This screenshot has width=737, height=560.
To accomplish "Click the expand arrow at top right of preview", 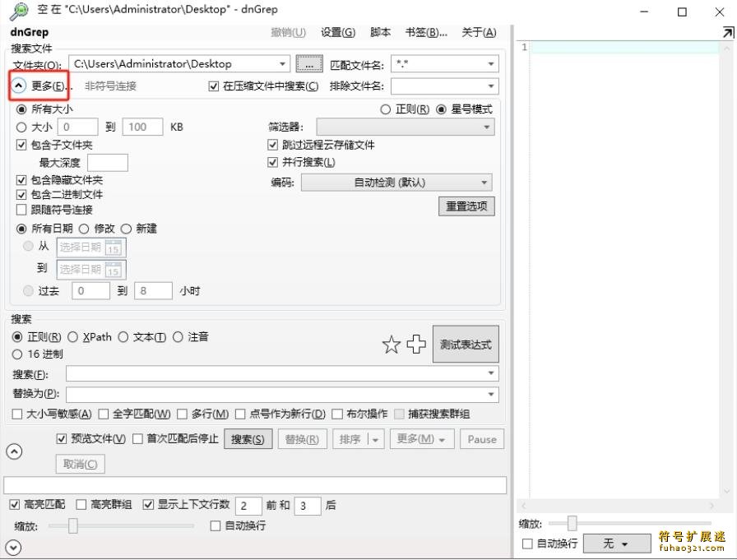I will pos(727,31).
